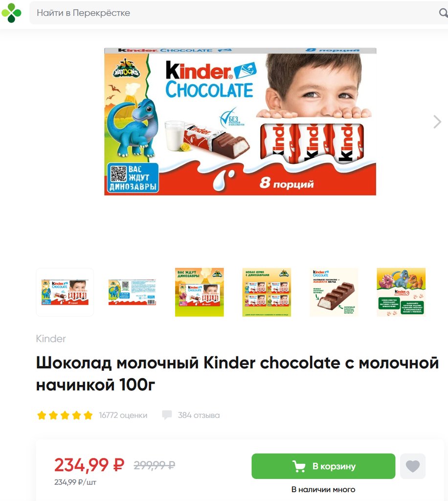
Task: Click the next image arrow chevron
Action: point(437,122)
